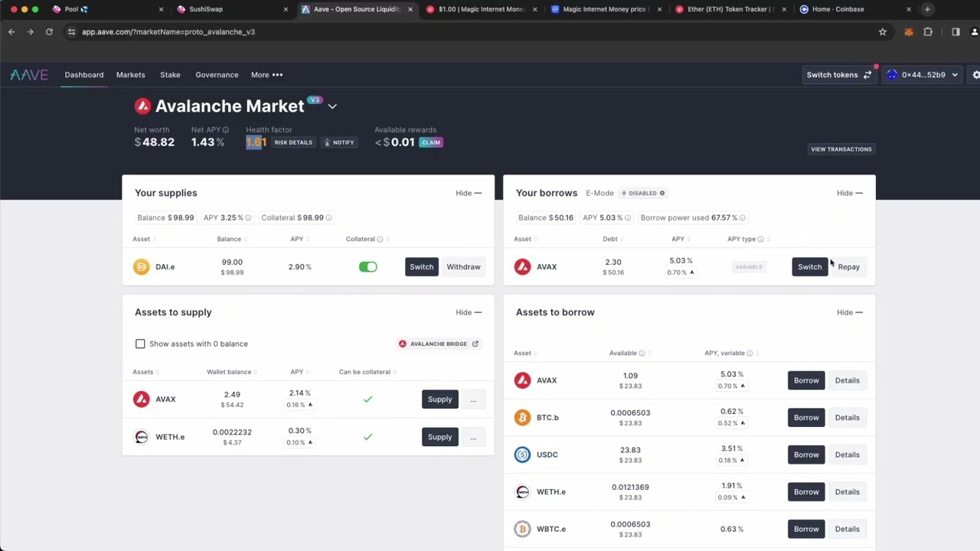Click the Aave logo
This screenshot has width=980, height=551.
pos(29,75)
